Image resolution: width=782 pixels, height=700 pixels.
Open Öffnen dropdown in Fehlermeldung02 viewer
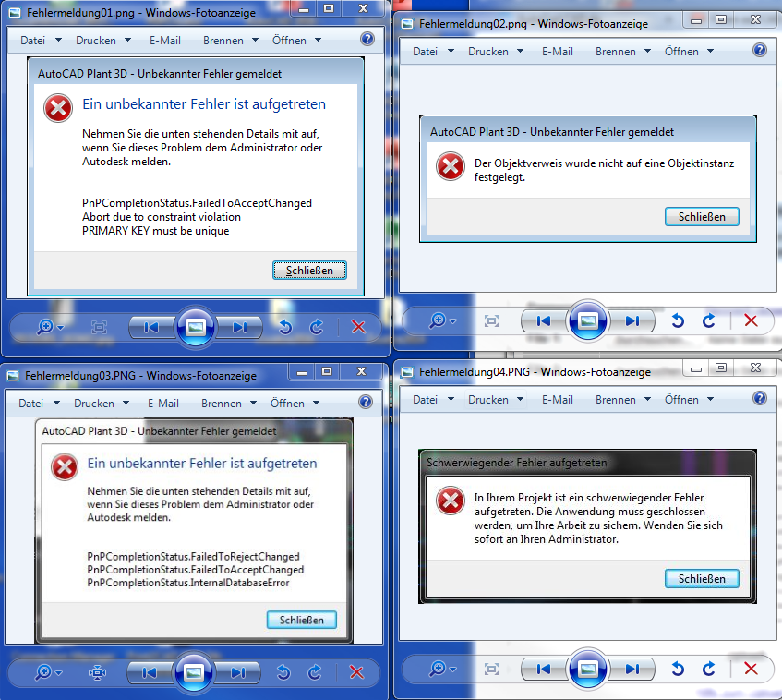coord(689,52)
